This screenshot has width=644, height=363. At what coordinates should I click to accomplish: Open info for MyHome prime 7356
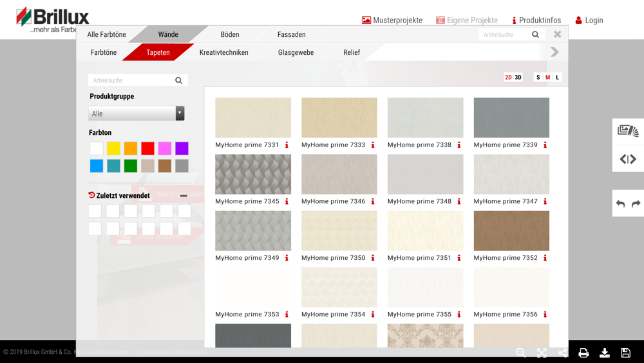pyautogui.click(x=545, y=314)
